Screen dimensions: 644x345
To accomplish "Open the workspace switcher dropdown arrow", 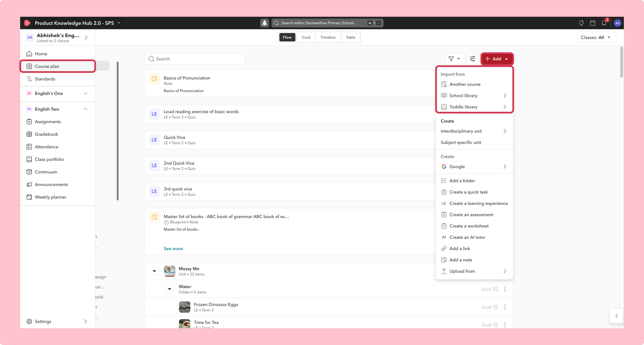I will tap(119, 23).
